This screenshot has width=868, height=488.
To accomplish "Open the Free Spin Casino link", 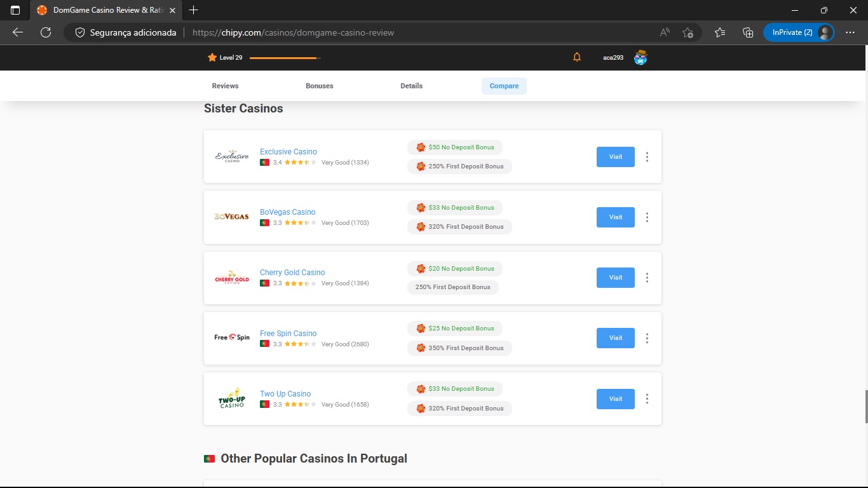I will tap(288, 333).
